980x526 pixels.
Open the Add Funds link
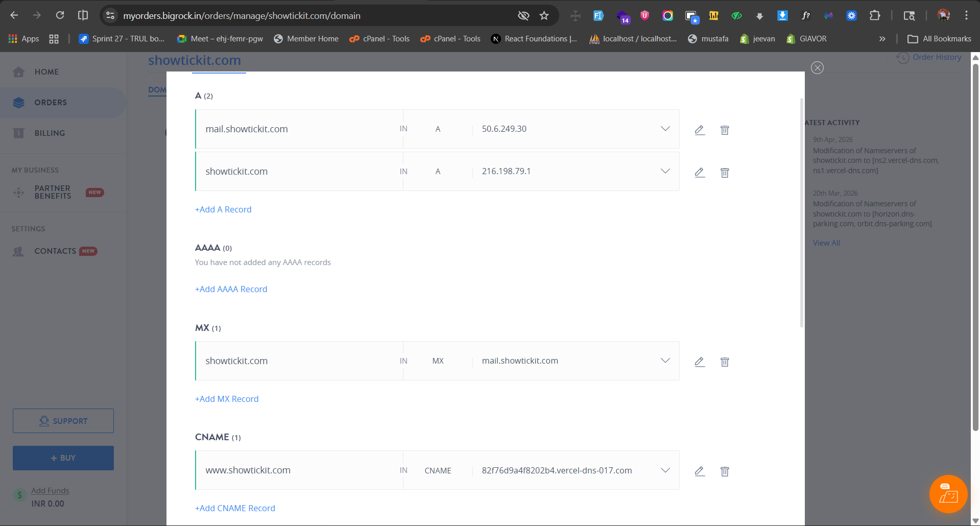click(50, 491)
